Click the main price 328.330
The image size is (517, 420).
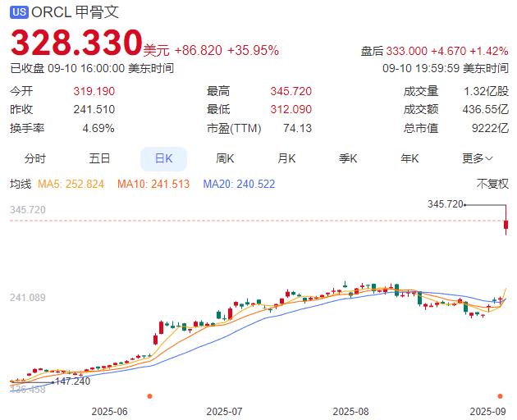coord(76,43)
